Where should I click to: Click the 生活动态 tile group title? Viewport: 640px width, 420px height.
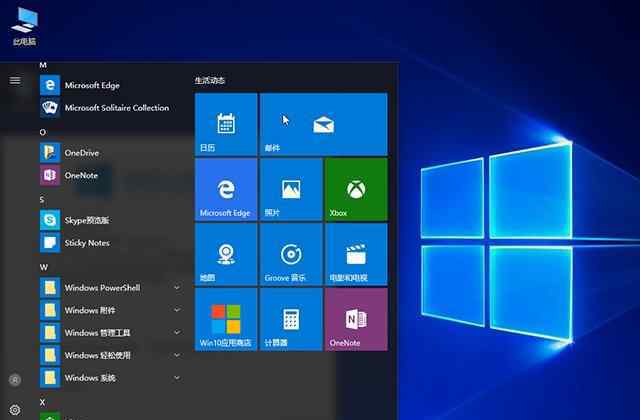click(209, 80)
